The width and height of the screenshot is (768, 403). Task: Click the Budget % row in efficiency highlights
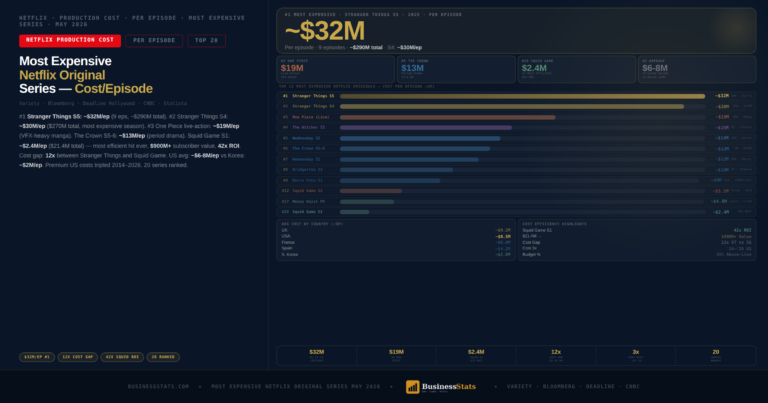coord(637,255)
